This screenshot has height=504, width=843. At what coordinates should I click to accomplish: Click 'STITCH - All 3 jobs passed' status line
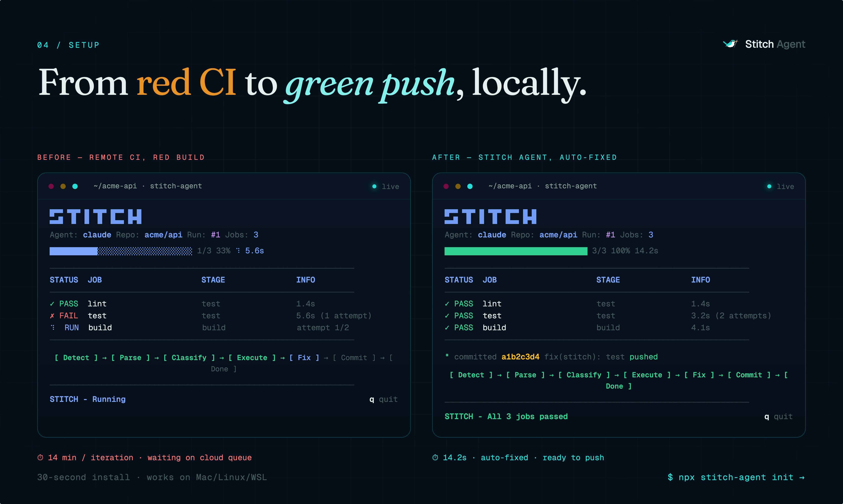(x=506, y=417)
